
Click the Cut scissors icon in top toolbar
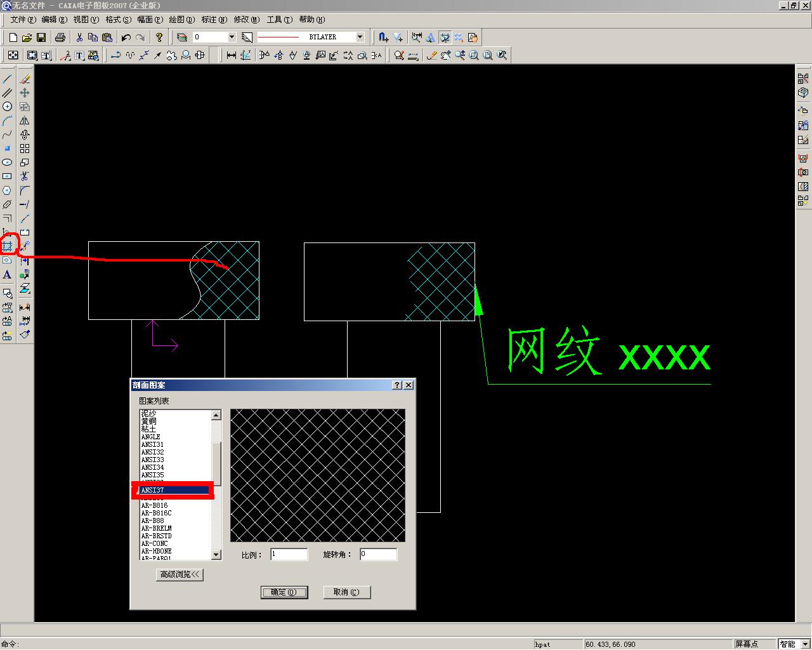pos(79,37)
